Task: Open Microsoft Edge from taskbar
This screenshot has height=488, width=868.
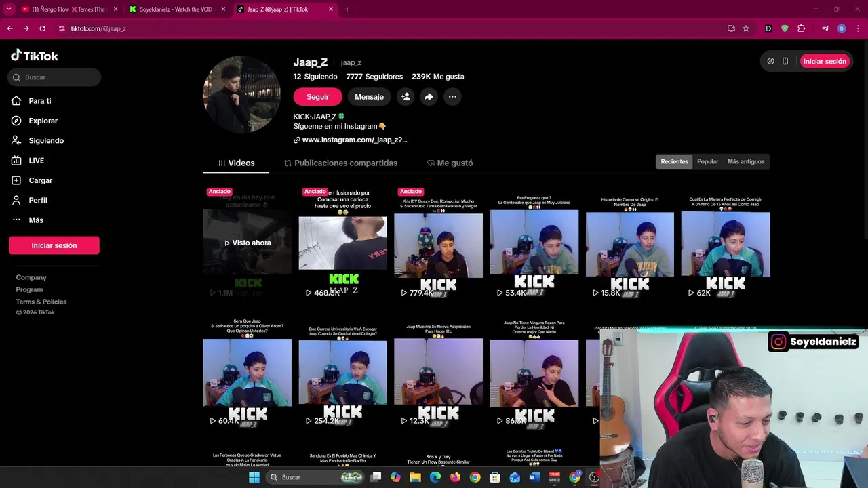Action: [x=435, y=477]
